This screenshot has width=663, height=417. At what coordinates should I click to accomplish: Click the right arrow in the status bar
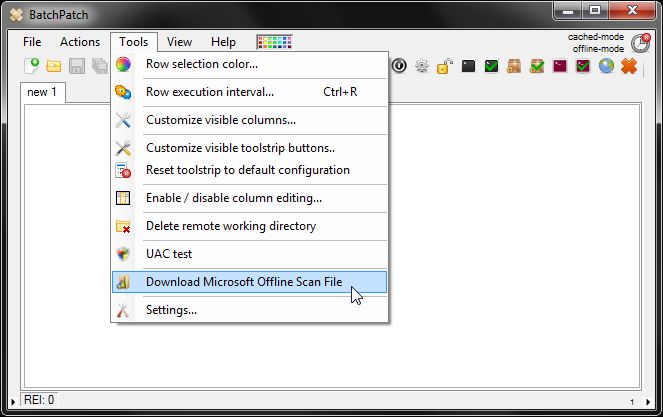(x=648, y=402)
